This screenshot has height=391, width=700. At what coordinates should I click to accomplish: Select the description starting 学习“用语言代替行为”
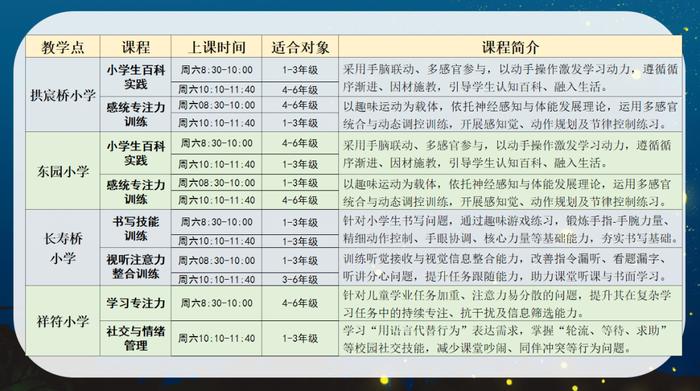point(510,338)
